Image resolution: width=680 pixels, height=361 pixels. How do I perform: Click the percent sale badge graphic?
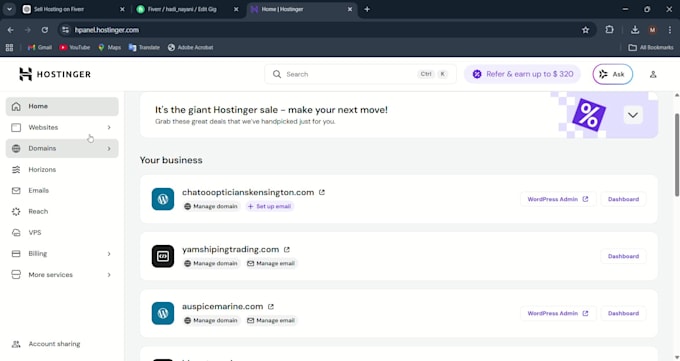(x=588, y=115)
